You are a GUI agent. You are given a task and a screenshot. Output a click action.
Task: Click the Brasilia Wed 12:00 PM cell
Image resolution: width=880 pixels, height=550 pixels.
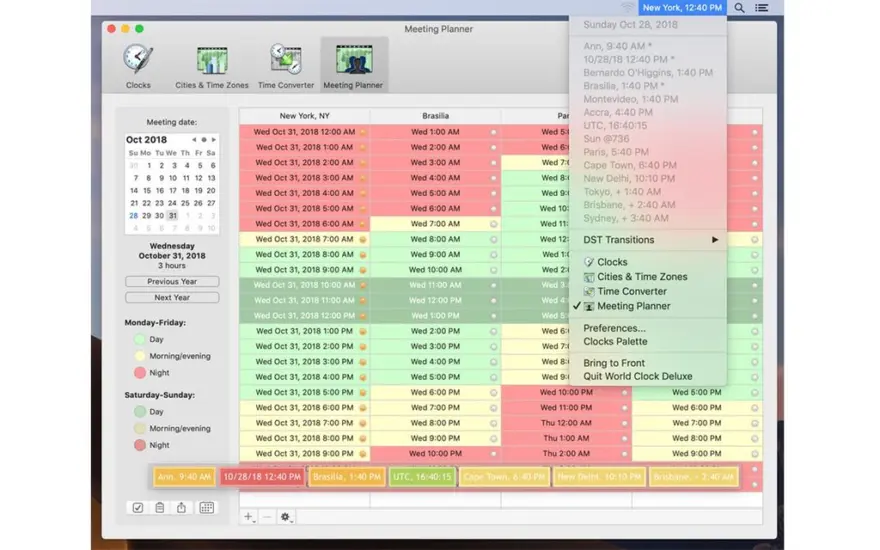(x=436, y=300)
